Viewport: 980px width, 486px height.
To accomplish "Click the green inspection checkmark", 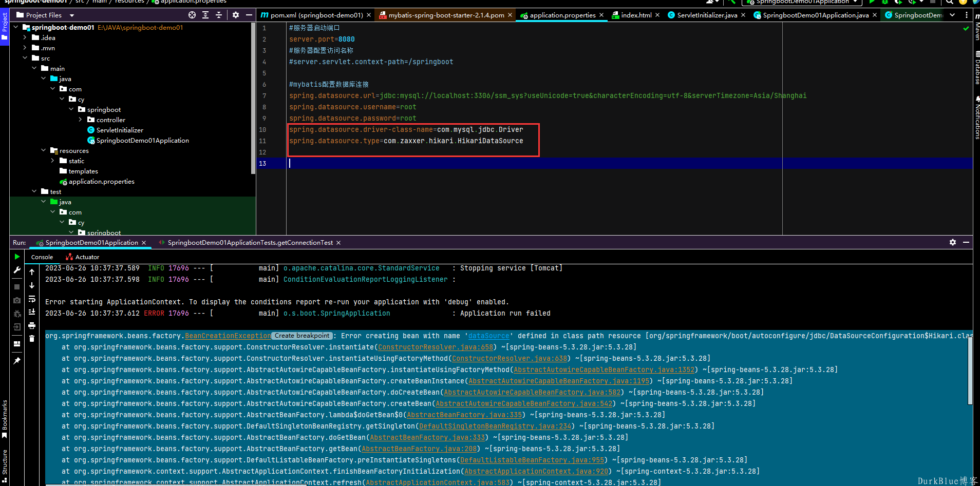I will 966,29.
